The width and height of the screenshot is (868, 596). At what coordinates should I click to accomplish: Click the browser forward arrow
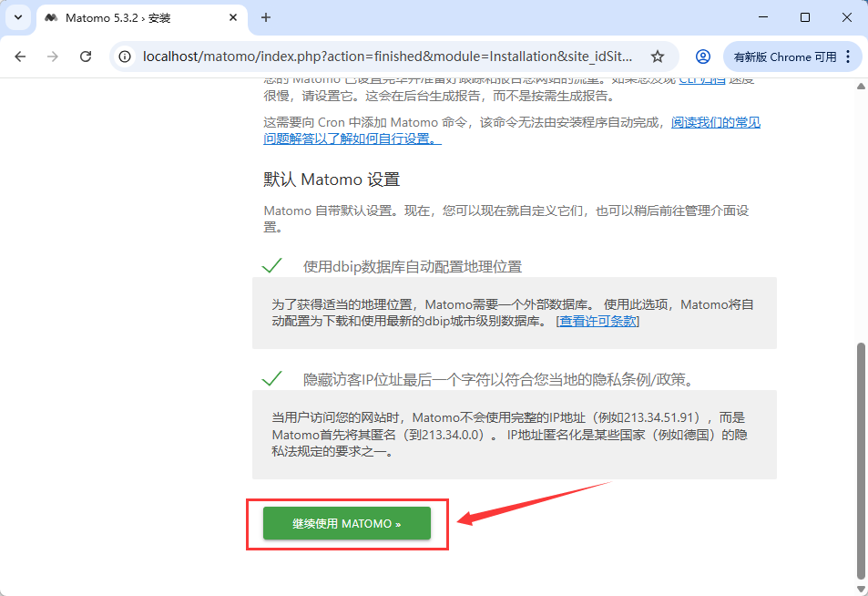[53, 57]
